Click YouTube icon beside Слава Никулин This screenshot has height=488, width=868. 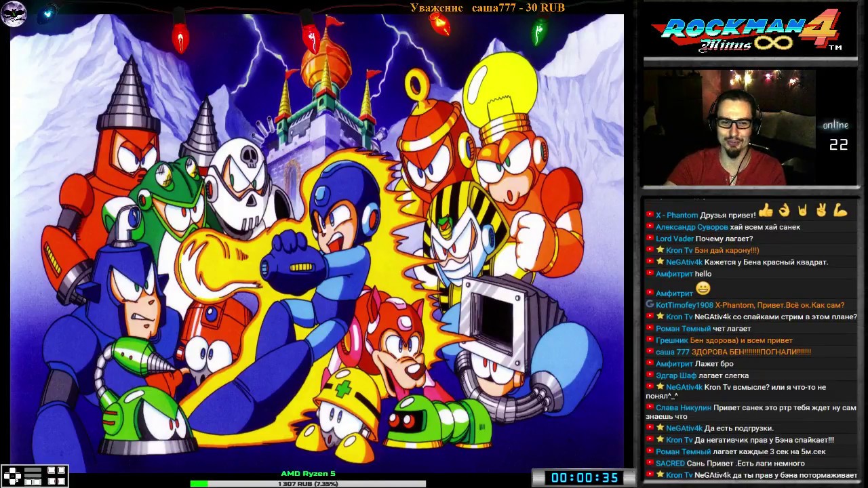[x=650, y=408]
